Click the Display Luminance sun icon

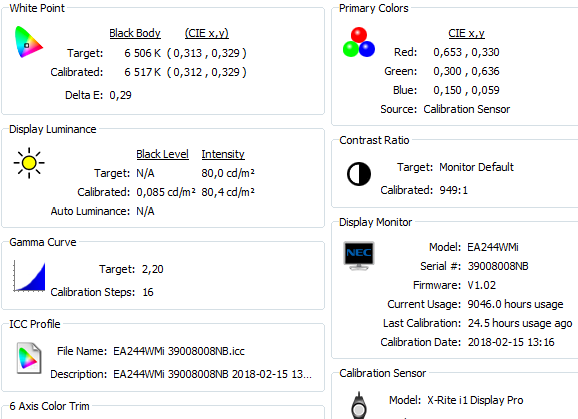[29, 163]
